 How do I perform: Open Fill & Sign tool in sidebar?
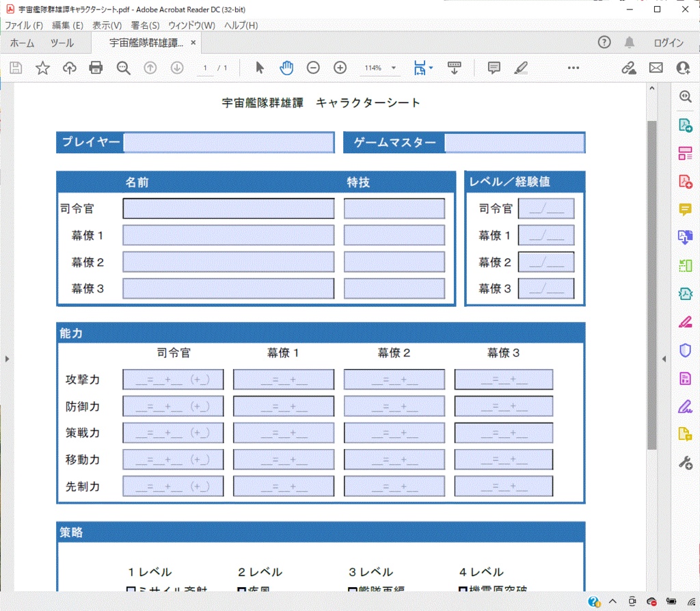[685, 407]
